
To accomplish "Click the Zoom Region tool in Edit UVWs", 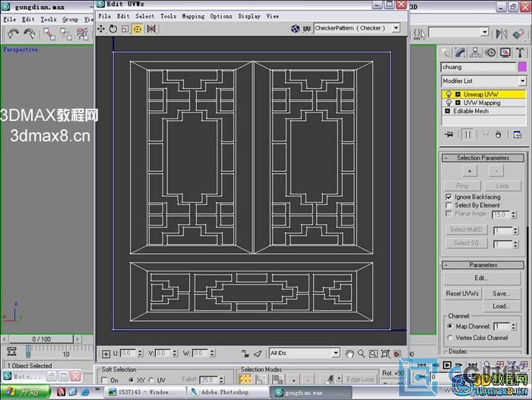I will tap(373, 354).
